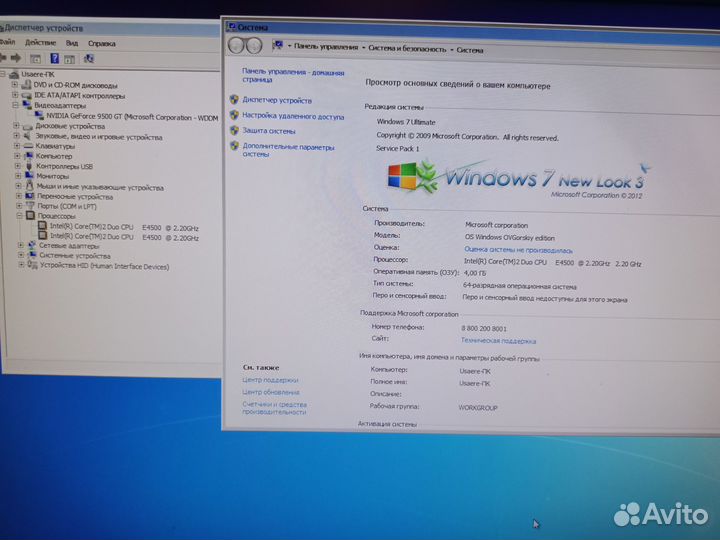Open Техническая поддержка site link
The width and height of the screenshot is (720, 540).
(498, 341)
